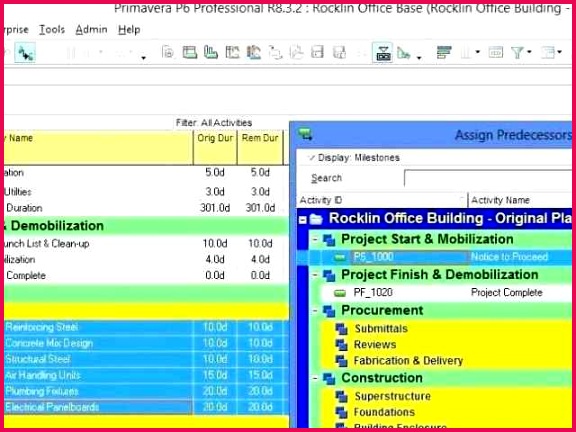The width and height of the screenshot is (576, 432).
Task: Click the Schedule toolbar icon with green arrows
Action: point(25,53)
